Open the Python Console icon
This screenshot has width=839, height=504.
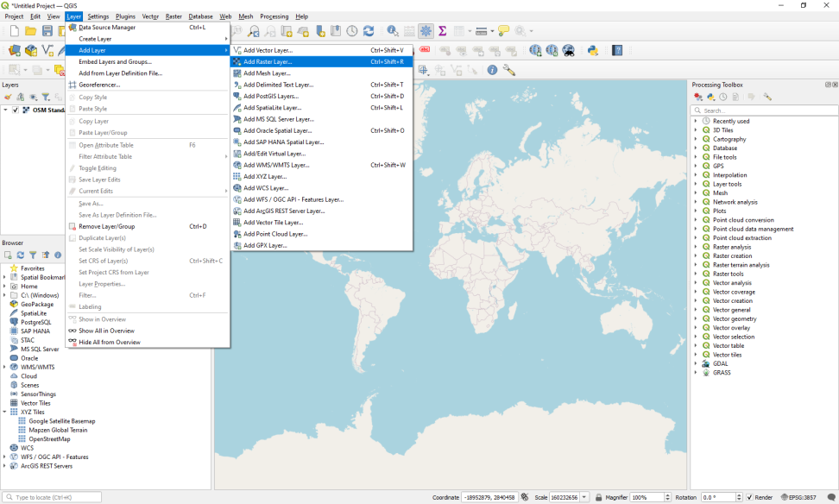point(592,50)
